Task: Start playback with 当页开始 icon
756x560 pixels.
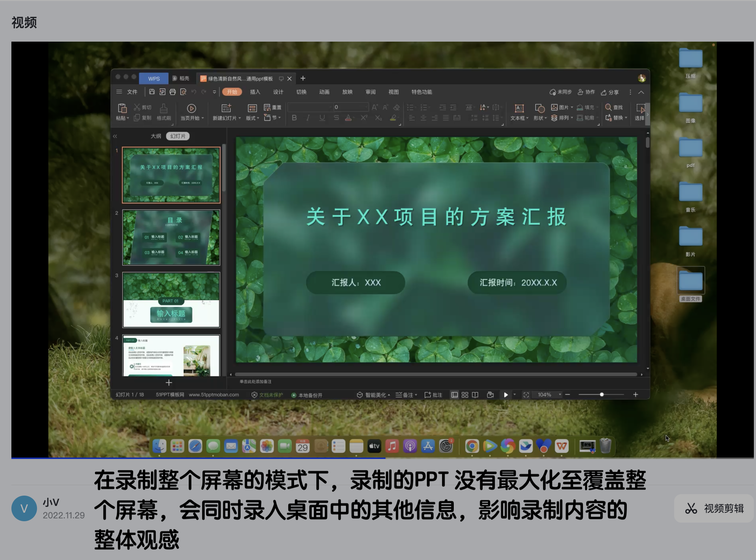Action: 191,109
